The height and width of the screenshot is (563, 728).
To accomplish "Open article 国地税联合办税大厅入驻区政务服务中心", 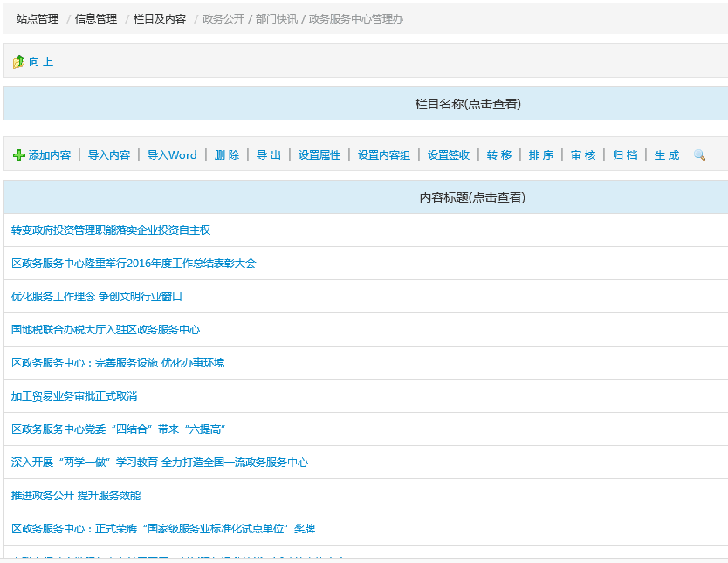I will tap(106, 330).
